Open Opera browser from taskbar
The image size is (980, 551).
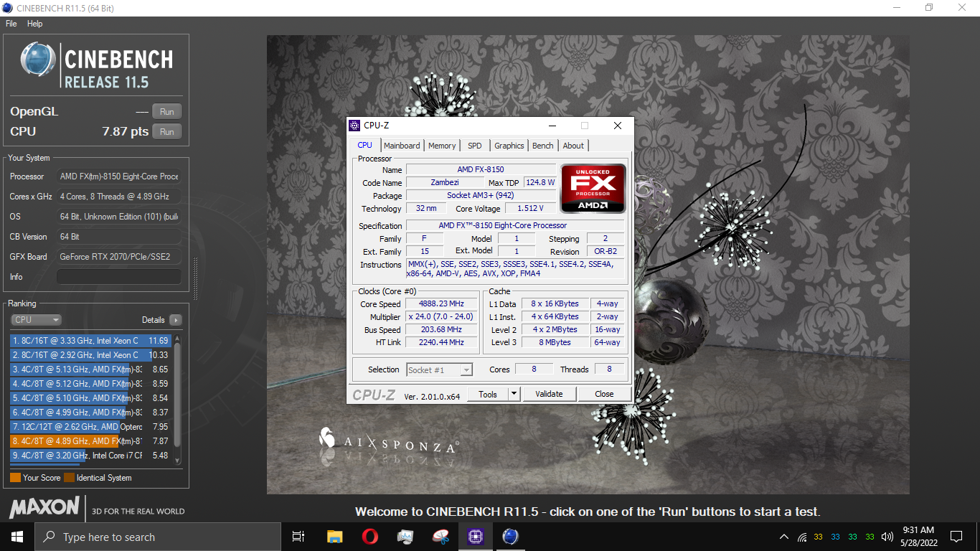(369, 537)
